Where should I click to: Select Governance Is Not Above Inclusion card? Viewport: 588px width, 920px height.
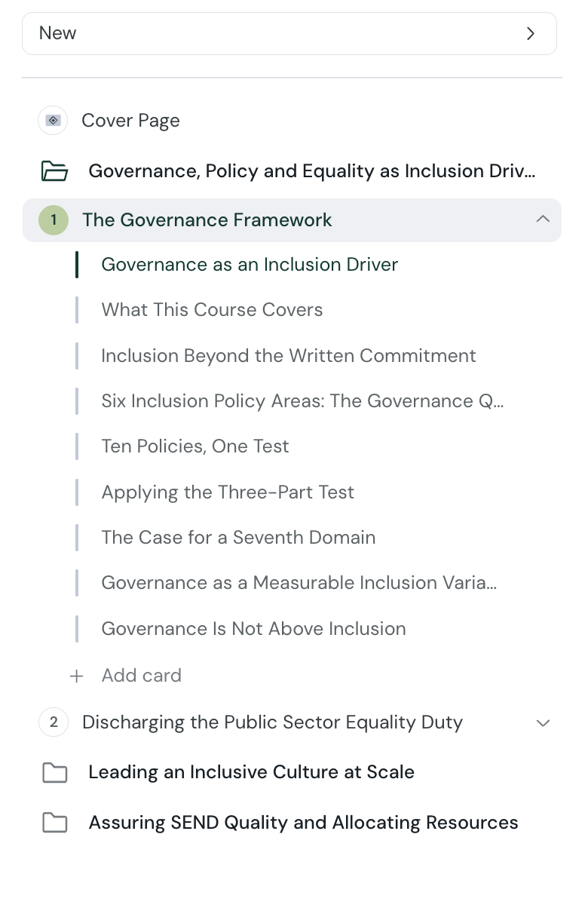point(253,629)
